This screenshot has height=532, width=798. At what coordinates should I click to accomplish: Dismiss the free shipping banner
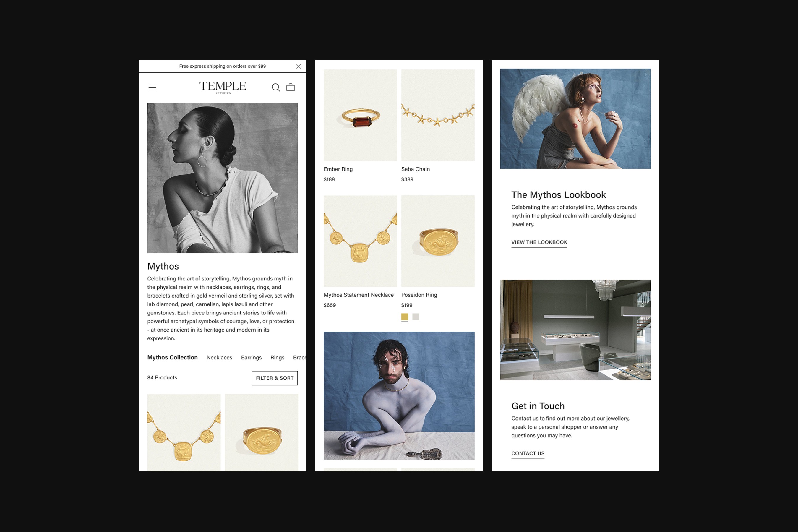pyautogui.click(x=299, y=66)
